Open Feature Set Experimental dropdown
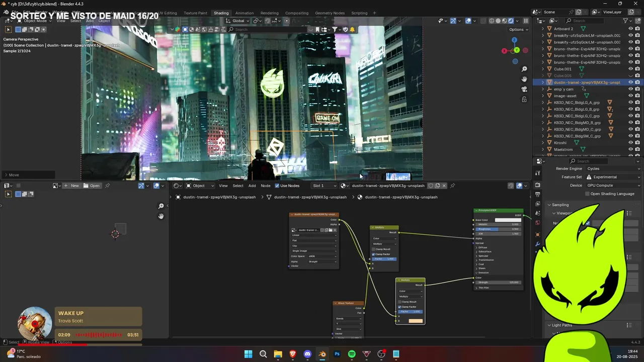644x362 pixels. pos(613,177)
